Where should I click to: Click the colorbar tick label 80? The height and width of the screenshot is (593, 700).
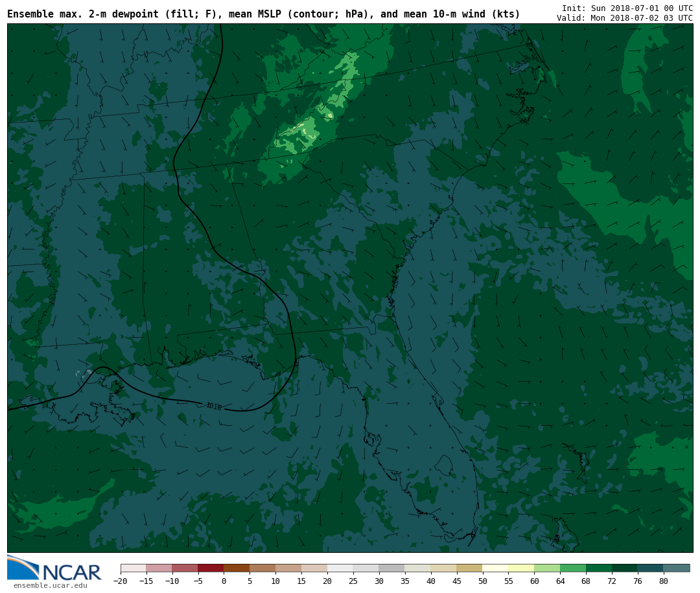click(664, 581)
